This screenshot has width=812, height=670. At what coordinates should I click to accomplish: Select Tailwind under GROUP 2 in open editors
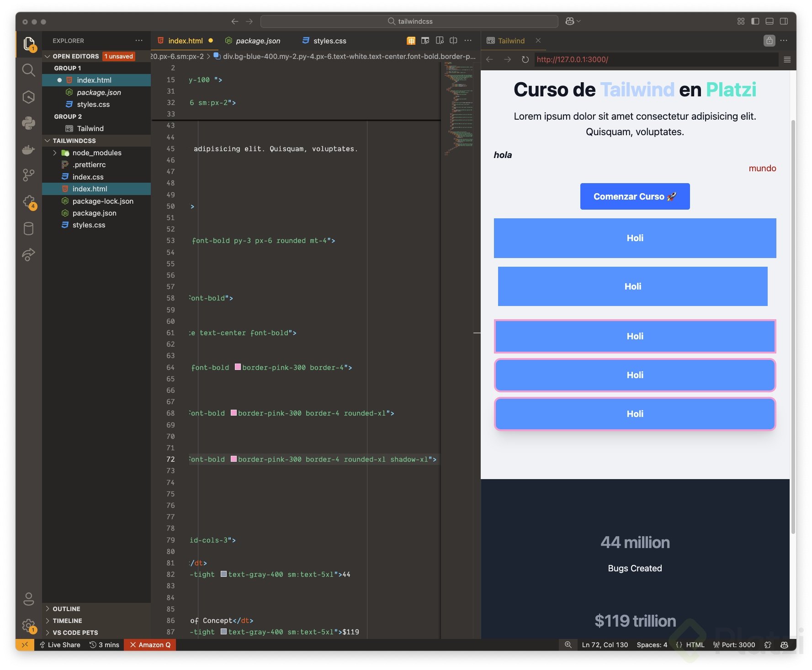[x=90, y=128]
